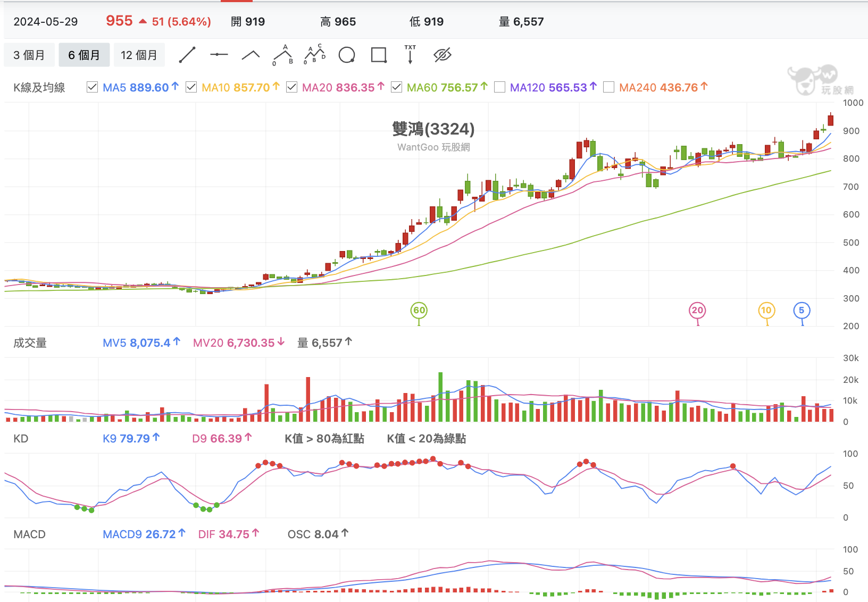Click the K9 79.79 indicator value

tap(131, 439)
